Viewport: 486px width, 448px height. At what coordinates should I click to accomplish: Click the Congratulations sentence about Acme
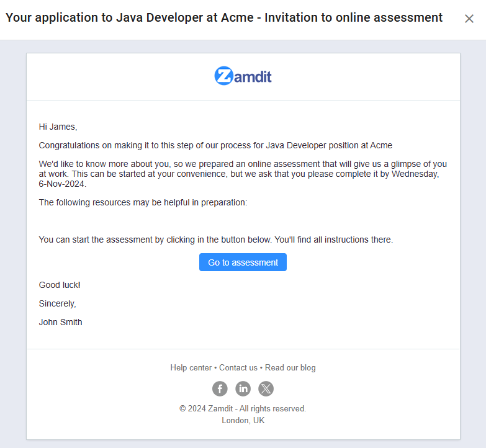[215, 146]
